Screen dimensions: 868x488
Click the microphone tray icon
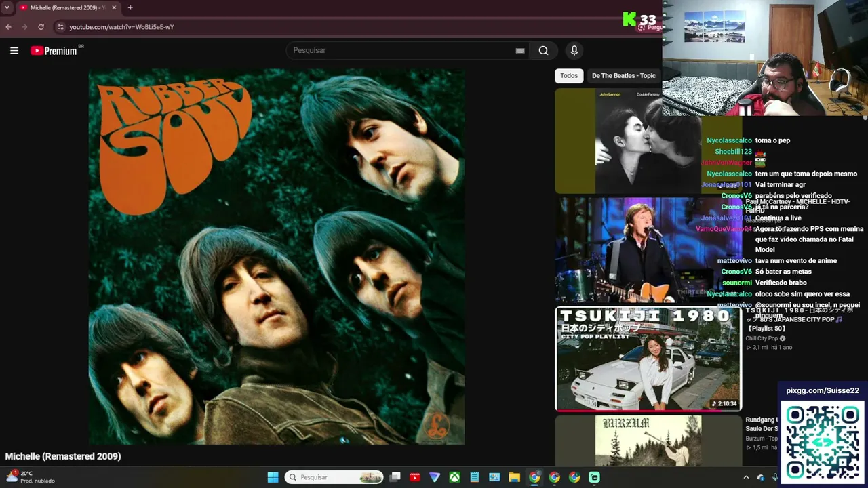[775, 477]
